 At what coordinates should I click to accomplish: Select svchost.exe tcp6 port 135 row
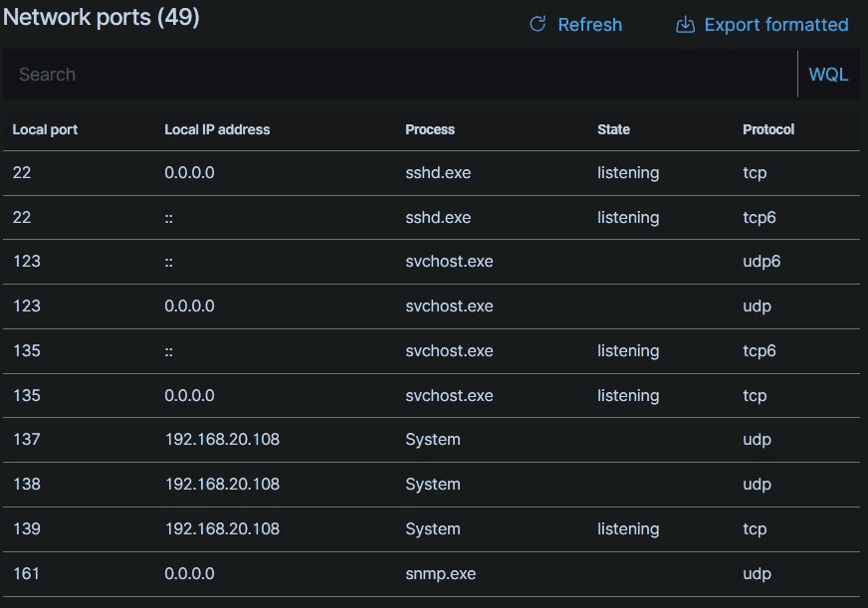tap(449, 351)
